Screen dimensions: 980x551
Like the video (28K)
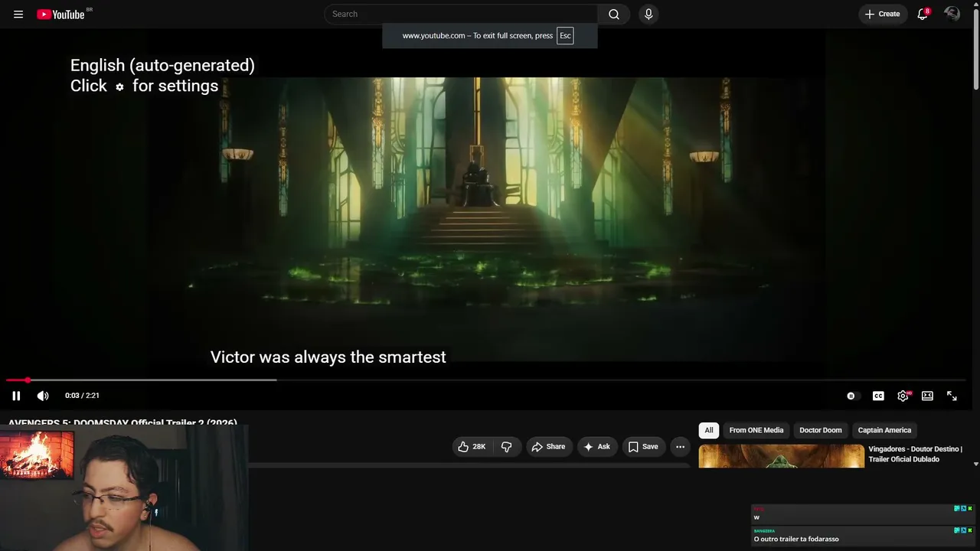point(472,447)
